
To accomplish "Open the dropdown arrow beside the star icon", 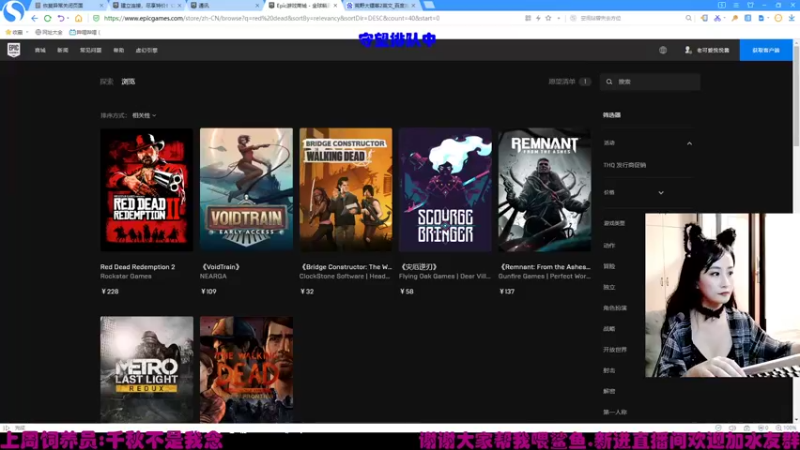I will tap(559, 18).
